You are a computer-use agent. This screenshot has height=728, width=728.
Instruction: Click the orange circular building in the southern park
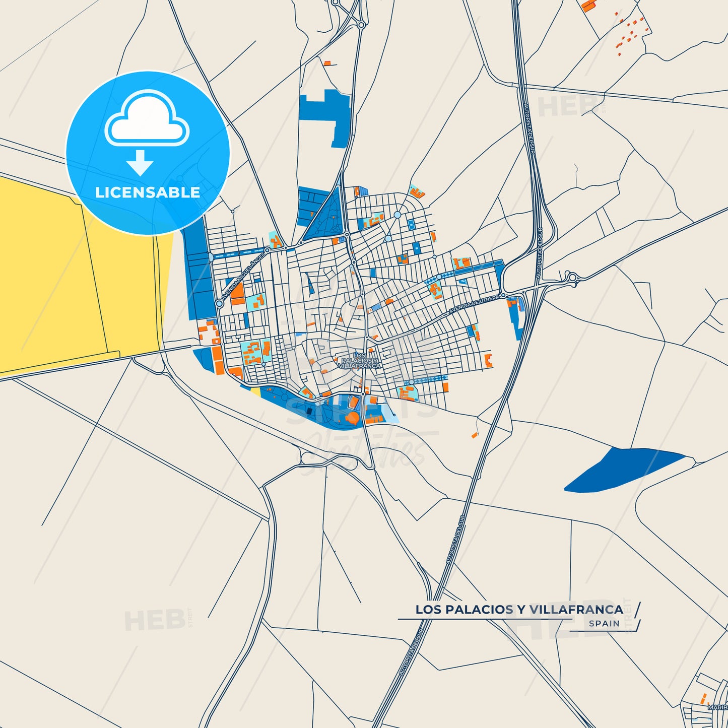352,417
